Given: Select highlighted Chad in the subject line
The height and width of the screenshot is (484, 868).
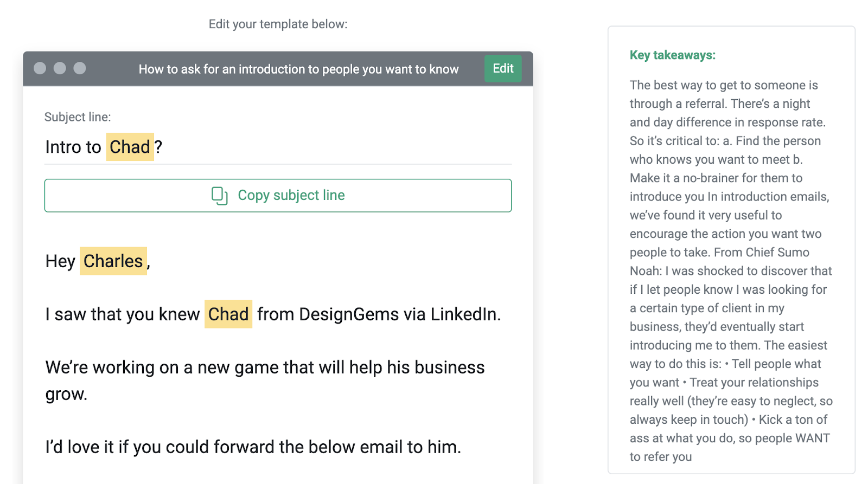Looking at the screenshot, I should click(x=130, y=147).
